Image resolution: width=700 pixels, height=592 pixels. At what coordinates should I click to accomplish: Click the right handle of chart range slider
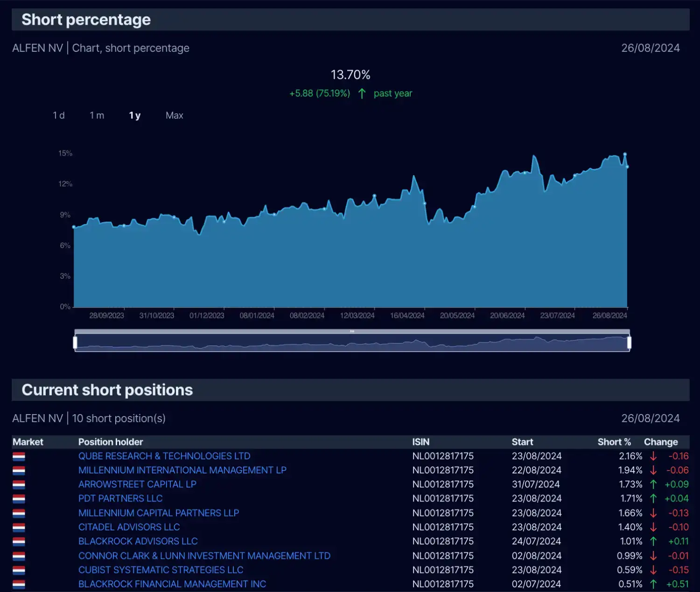coord(629,343)
